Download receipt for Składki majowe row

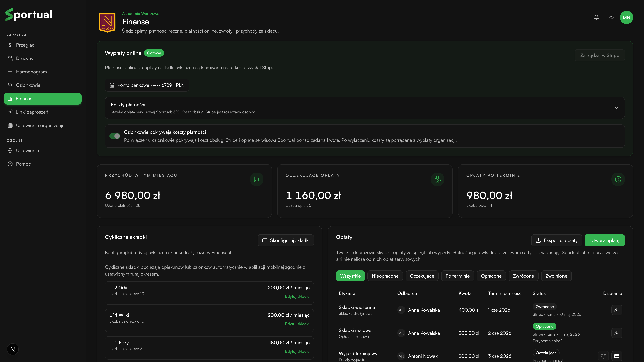pos(617,333)
